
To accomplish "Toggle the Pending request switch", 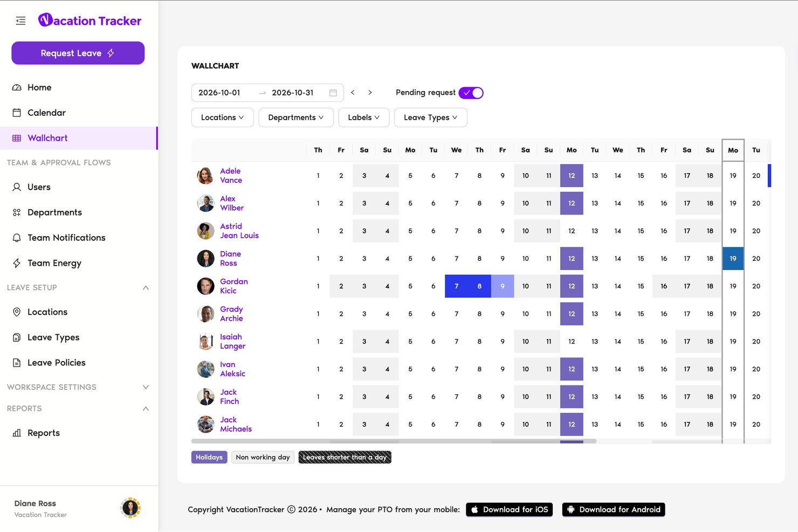I will (471, 93).
